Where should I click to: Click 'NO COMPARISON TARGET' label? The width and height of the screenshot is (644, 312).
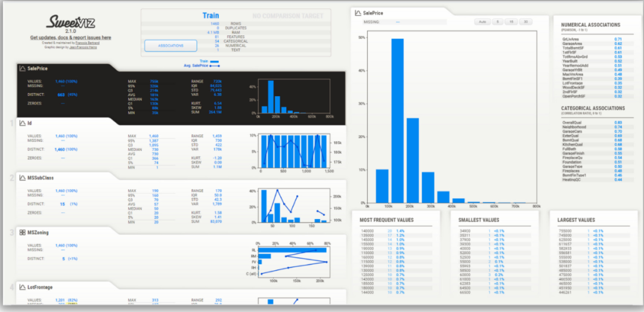coord(287,16)
